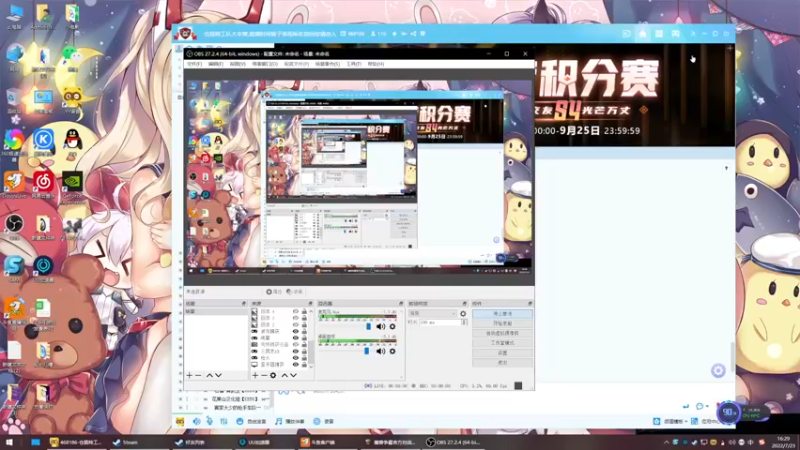Click the 退出 exit button in OBS controls
Image resolution: width=800 pixels, height=450 pixels.
click(x=502, y=362)
